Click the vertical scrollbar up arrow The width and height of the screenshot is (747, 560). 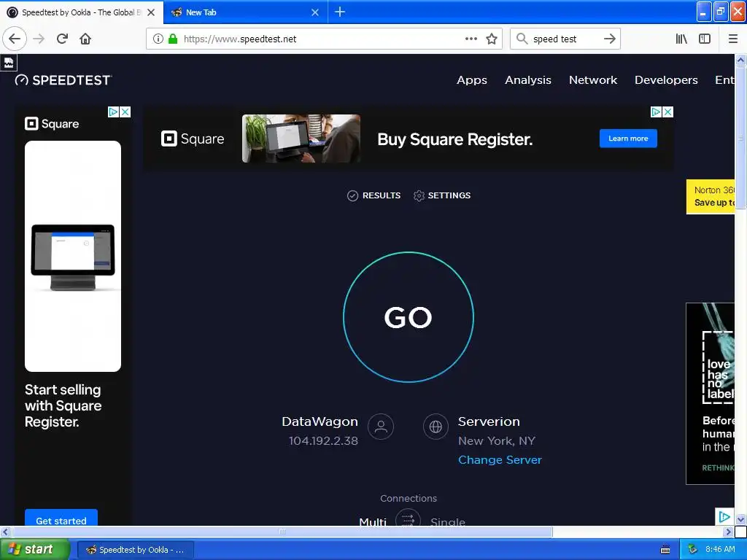click(741, 60)
